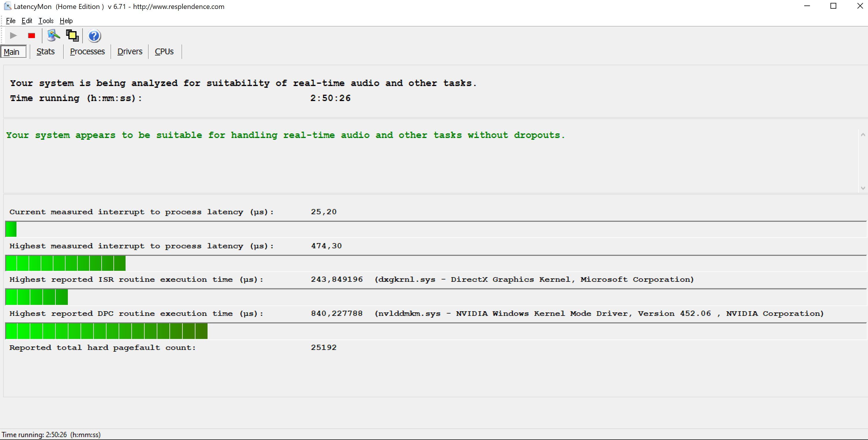Click the green system suitable status message
The width and height of the screenshot is (868, 440).
(x=285, y=135)
